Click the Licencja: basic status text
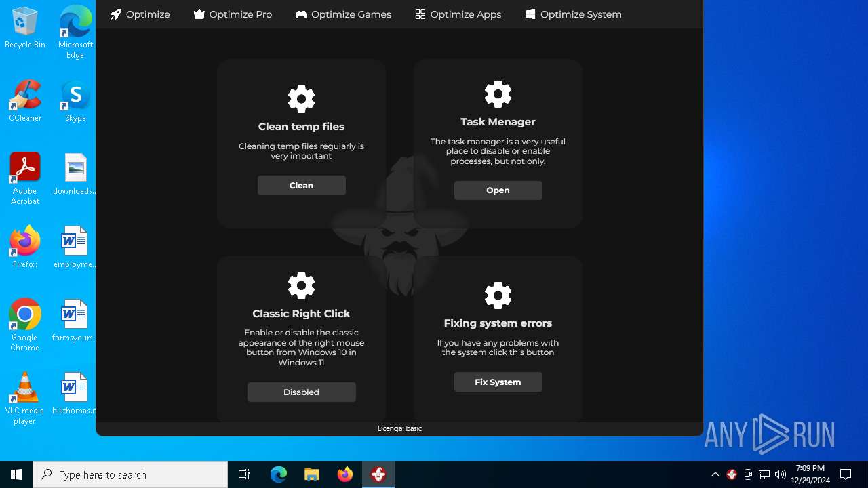The width and height of the screenshot is (868, 488). [399, 428]
